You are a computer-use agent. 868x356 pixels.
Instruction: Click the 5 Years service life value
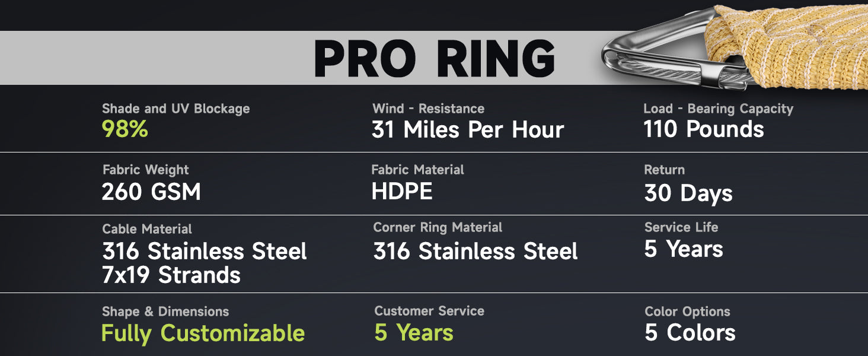coord(684,249)
